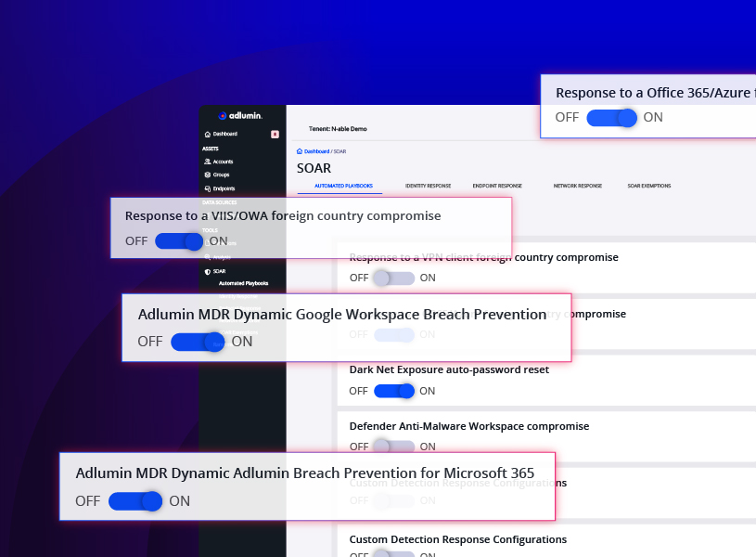
Task: Select the Endpoints icon in the sidebar
Action: click(208, 188)
